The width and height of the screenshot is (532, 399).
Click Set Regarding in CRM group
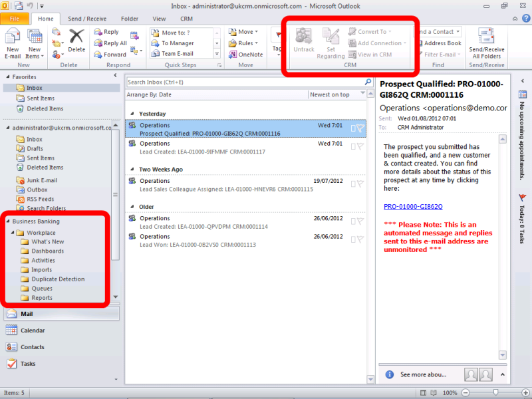click(331, 43)
